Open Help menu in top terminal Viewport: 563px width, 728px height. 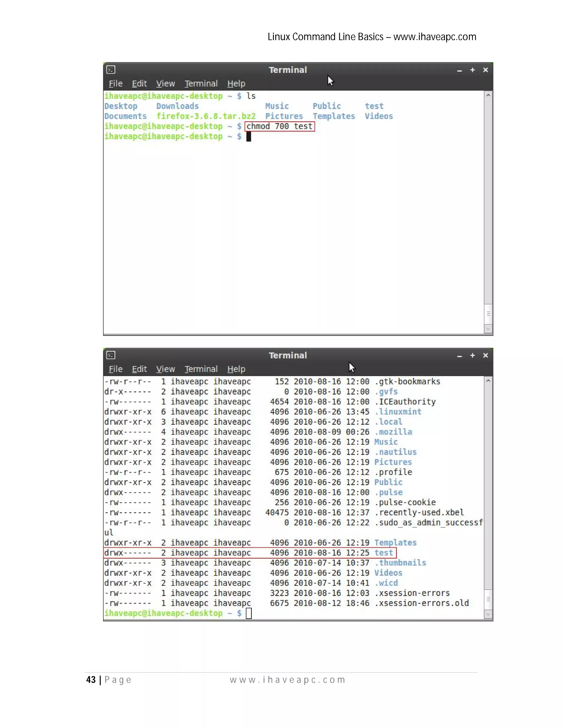tap(236, 84)
